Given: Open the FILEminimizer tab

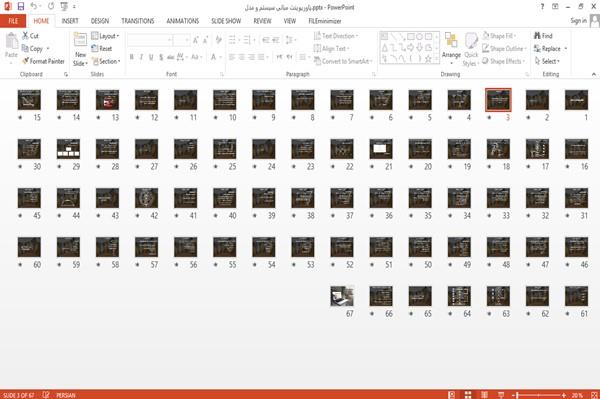Looking at the screenshot, I should pyautogui.click(x=325, y=21).
